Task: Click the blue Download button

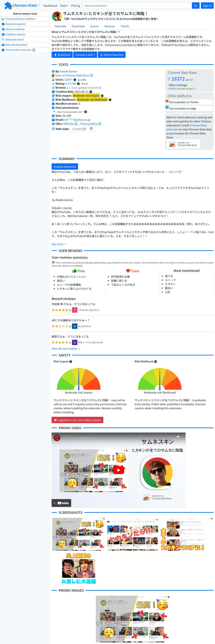Action: coord(62,55)
